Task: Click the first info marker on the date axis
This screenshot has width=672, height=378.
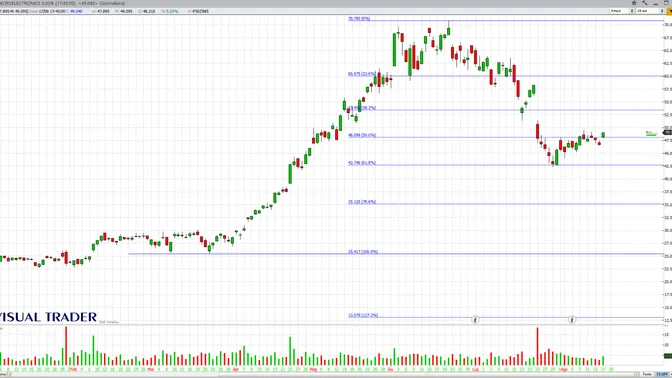Action: 475,319
